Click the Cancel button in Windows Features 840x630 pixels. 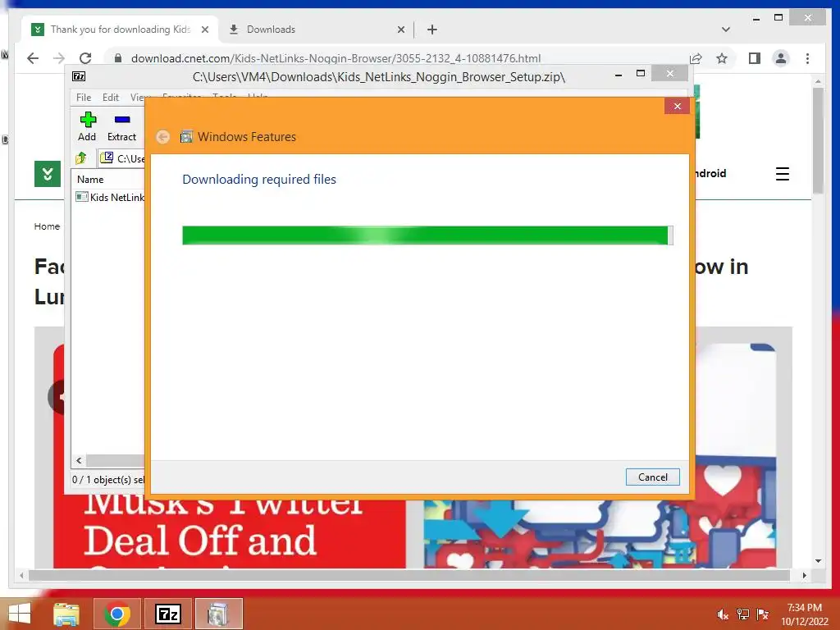(652, 477)
